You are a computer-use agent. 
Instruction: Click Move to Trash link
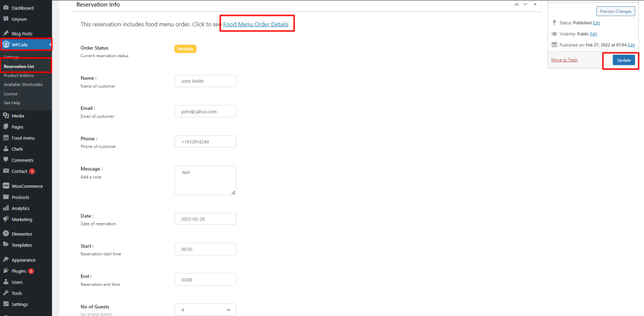(x=564, y=60)
